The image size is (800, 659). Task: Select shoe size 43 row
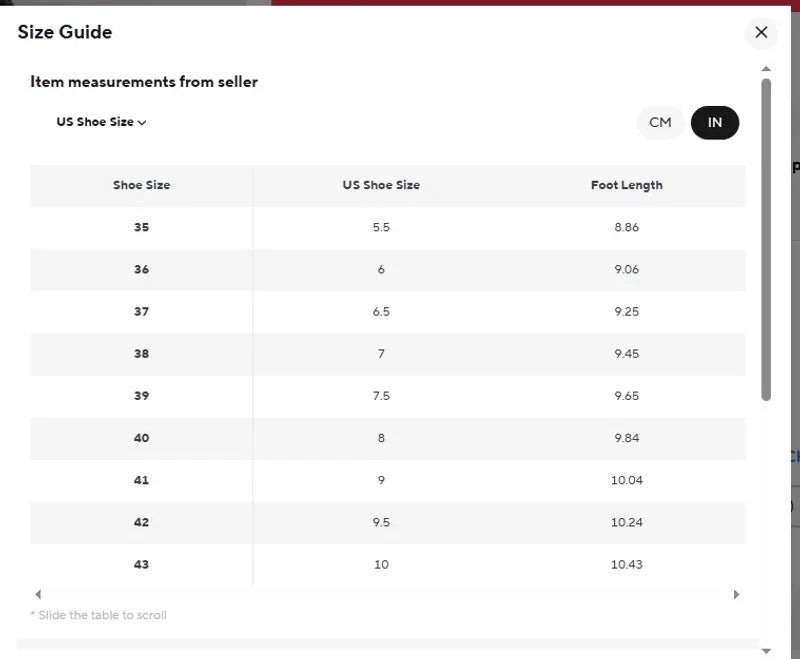click(x=388, y=565)
